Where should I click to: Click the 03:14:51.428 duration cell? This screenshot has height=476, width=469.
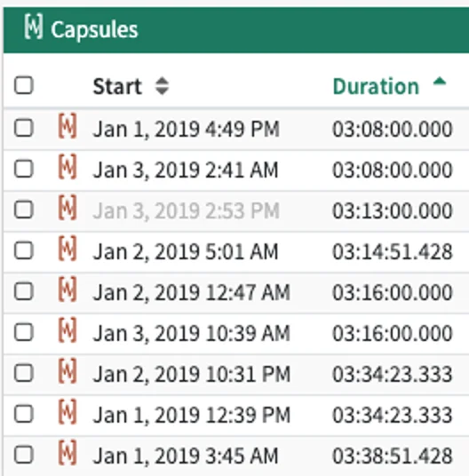393,252
